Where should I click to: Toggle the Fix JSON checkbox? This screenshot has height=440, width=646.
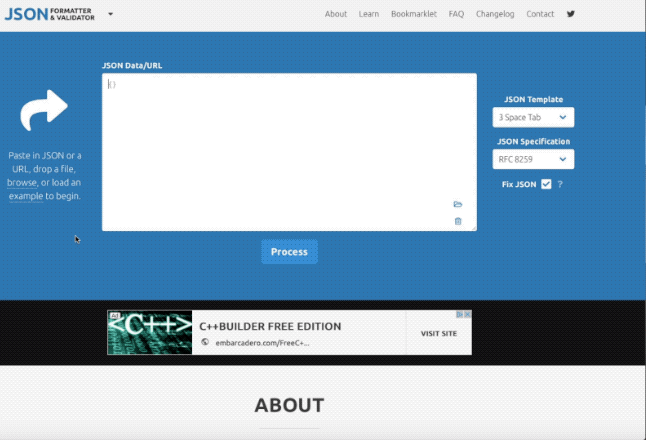point(546,184)
